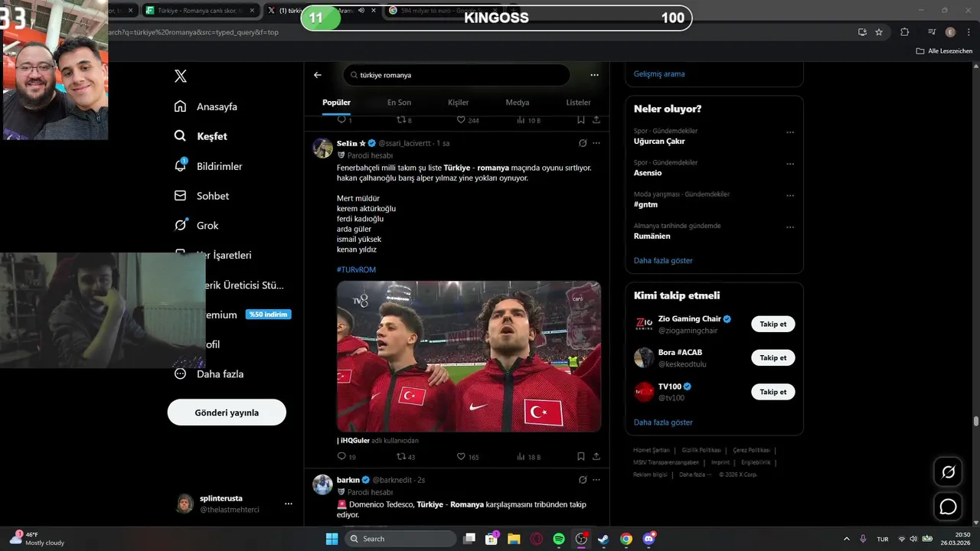This screenshot has height=551, width=980.
Task: Open Daha fazla in sidebar
Action: 209,374
